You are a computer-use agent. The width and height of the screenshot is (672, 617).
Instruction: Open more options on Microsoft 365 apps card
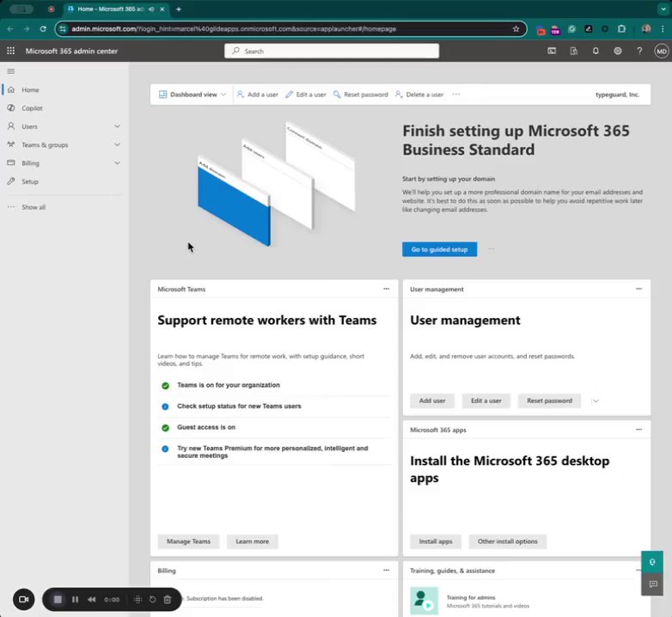(638, 430)
